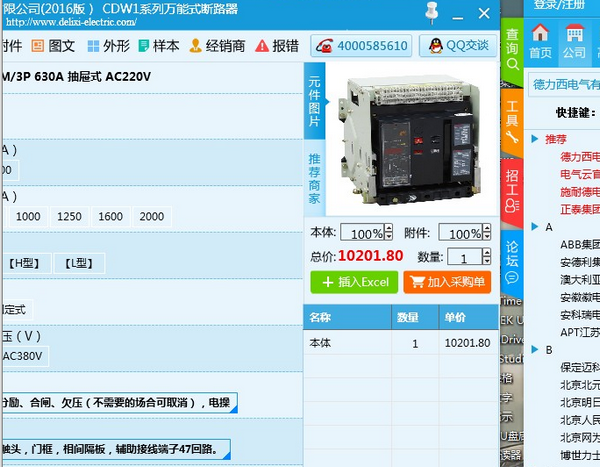Start a QQ交谈 chat
Viewport: 600px width, 467px height.
click(x=459, y=46)
